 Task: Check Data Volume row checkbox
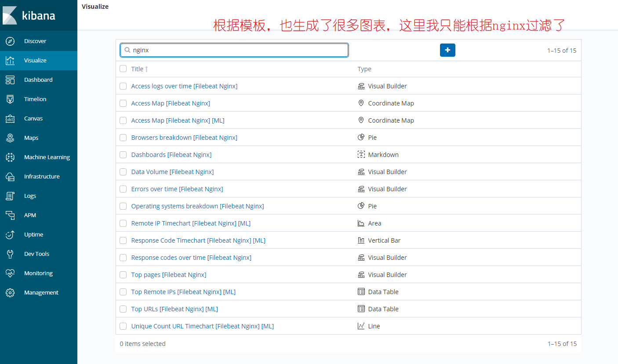[x=123, y=172]
